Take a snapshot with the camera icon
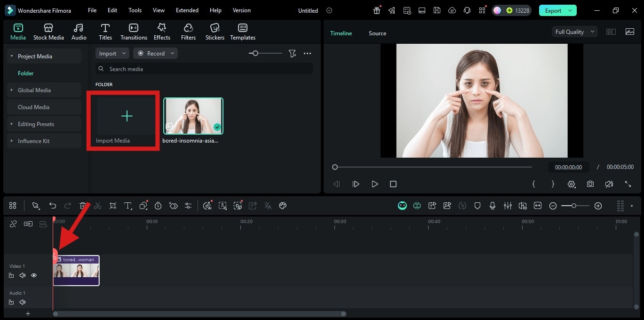The width and height of the screenshot is (644, 320). coord(590,184)
